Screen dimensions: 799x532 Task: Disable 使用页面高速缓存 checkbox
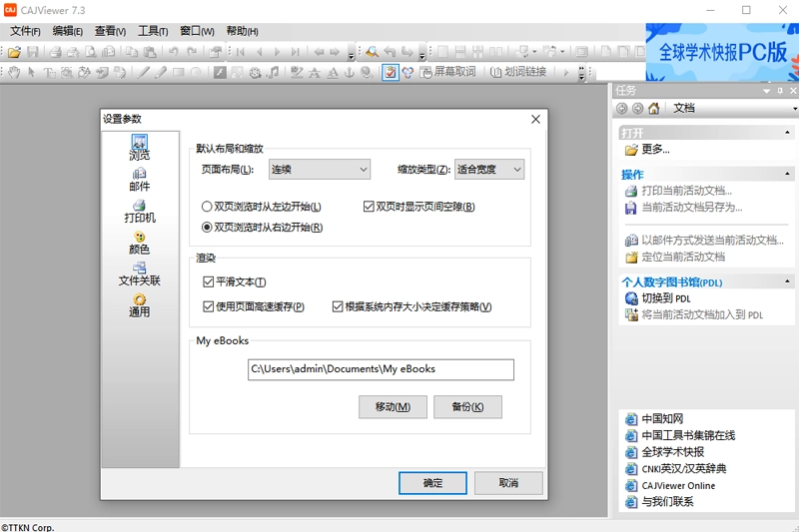[x=209, y=306]
